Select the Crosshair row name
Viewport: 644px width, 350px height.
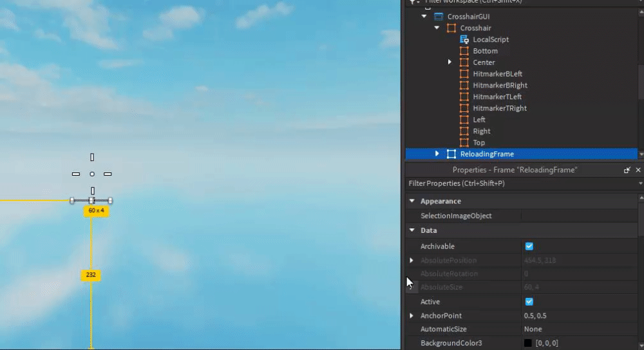pos(475,28)
